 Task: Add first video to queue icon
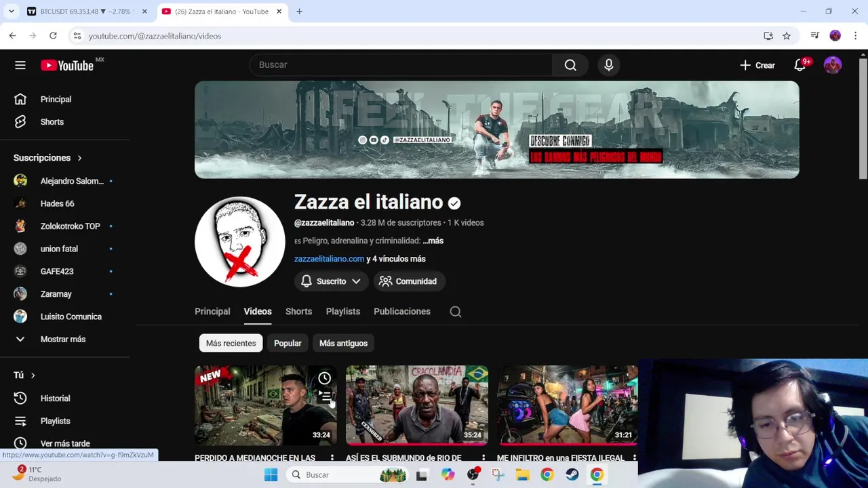(x=325, y=398)
